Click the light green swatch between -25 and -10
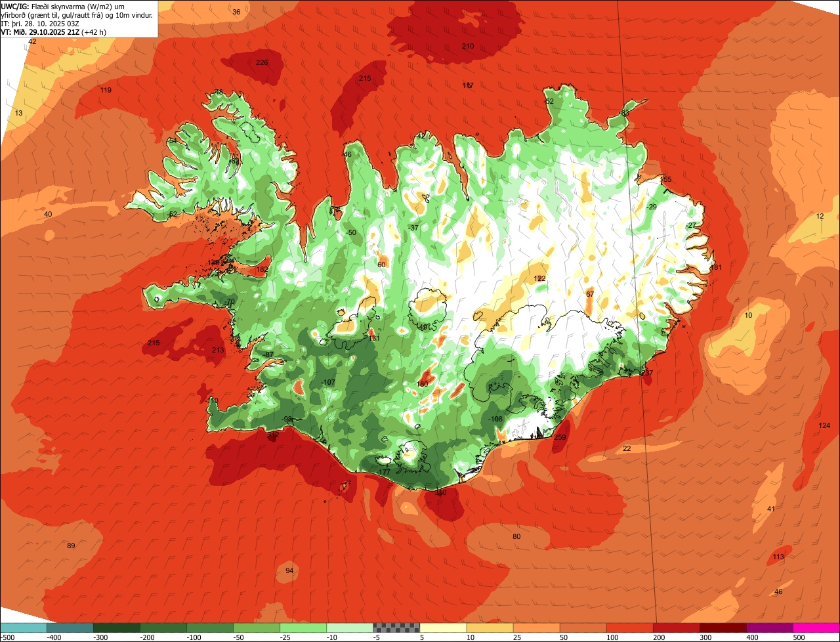The image size is (840, 642). [303, 628]
